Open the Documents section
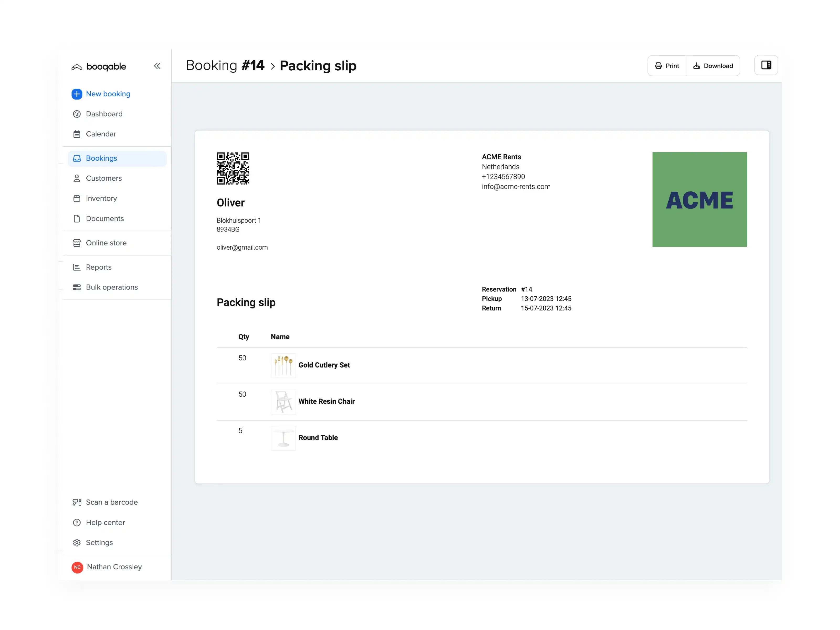This screenshot has width=840, height=630. [x=105, y=218]
